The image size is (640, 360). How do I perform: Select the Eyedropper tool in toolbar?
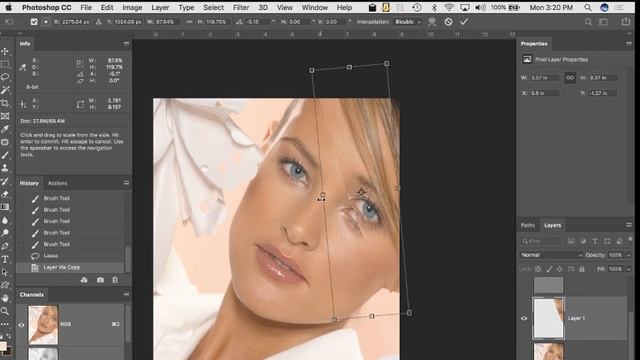point(5,129)
